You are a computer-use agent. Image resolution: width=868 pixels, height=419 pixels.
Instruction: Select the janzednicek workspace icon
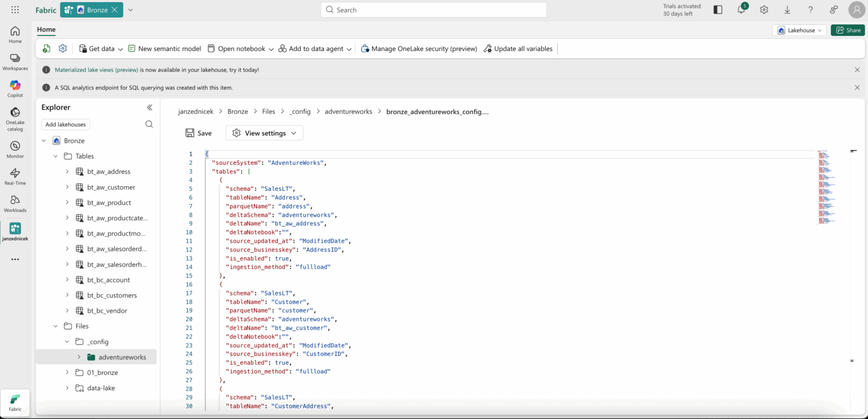coord(15,232)
